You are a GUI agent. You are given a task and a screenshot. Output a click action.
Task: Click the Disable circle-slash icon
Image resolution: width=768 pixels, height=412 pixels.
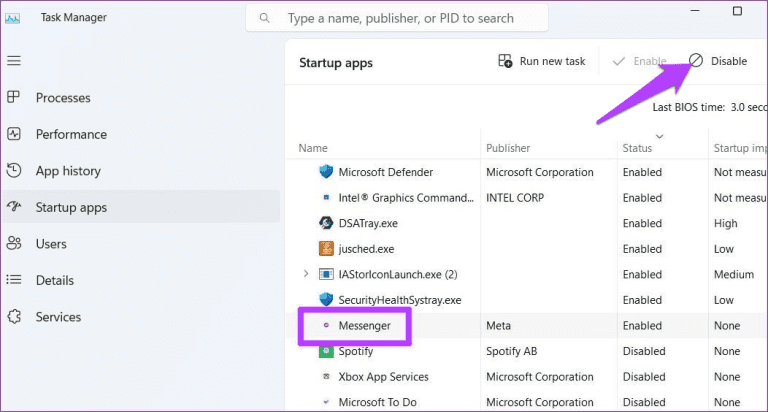pos(696,60)
